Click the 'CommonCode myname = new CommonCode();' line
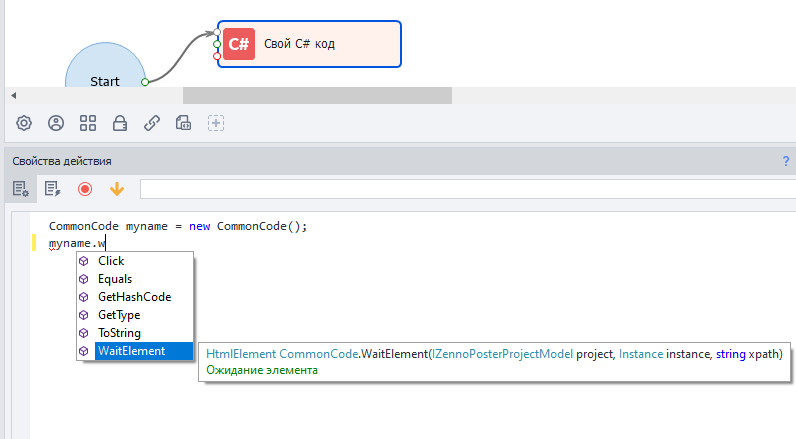 (x=178, y=226)
